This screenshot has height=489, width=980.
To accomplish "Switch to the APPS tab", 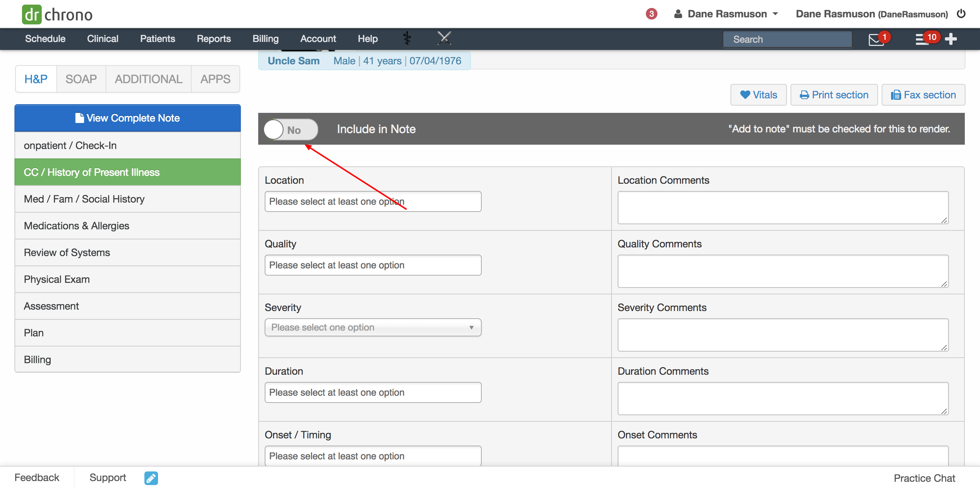I will pos(215,79).
